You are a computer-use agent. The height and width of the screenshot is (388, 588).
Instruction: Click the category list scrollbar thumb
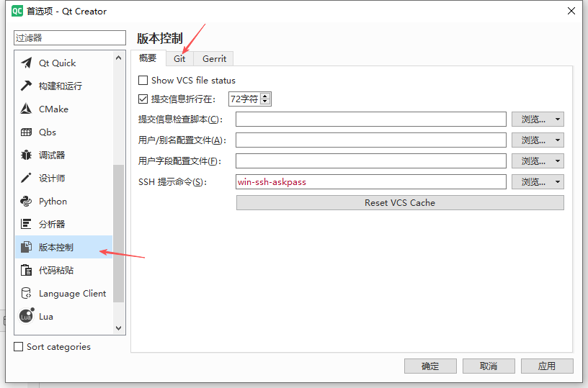[118, 233]
